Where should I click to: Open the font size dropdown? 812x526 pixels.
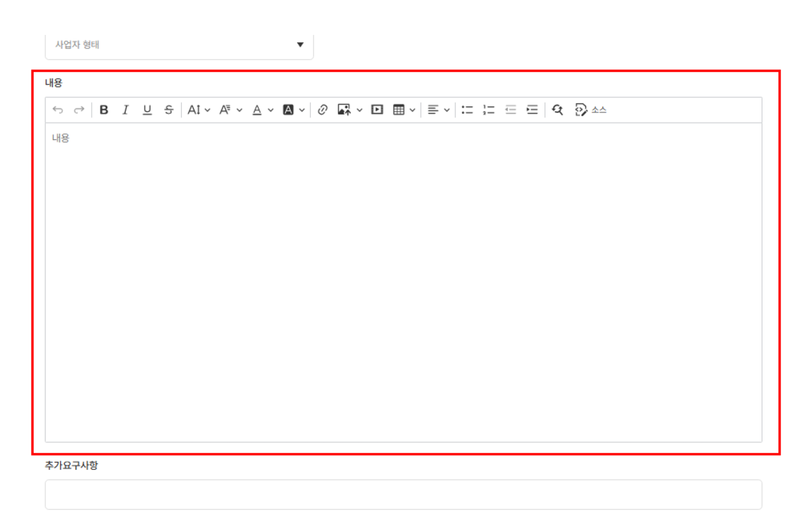coord(198,110)
